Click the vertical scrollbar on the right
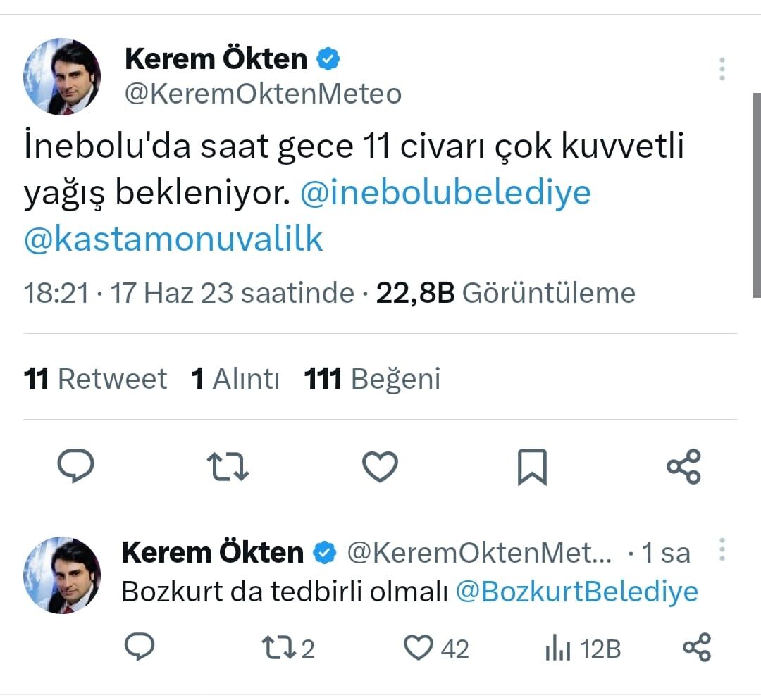 pyautogui.click(x=756, y=197)
